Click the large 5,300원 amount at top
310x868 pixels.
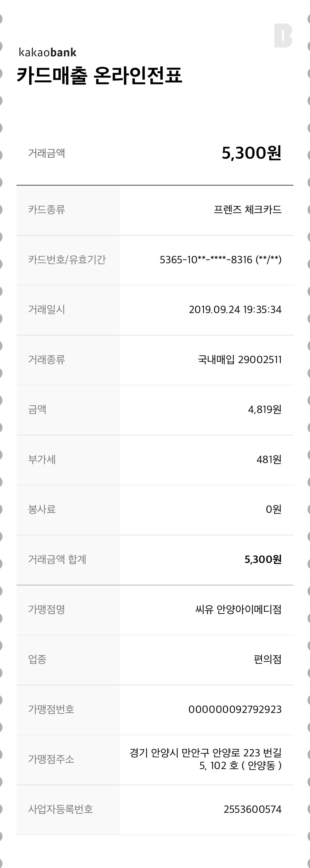[x=251, y=153]
